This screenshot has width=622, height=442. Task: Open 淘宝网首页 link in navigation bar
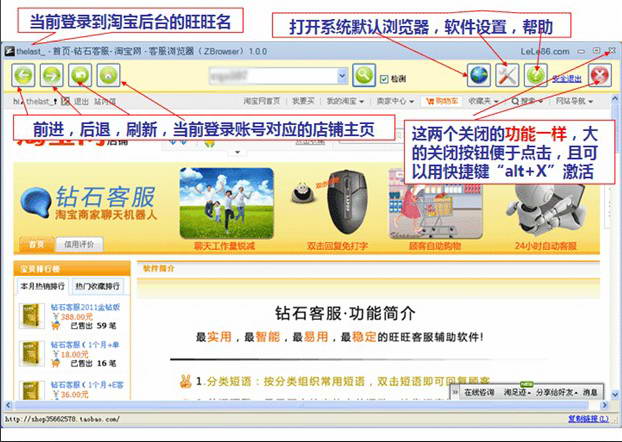click(262, 101)
